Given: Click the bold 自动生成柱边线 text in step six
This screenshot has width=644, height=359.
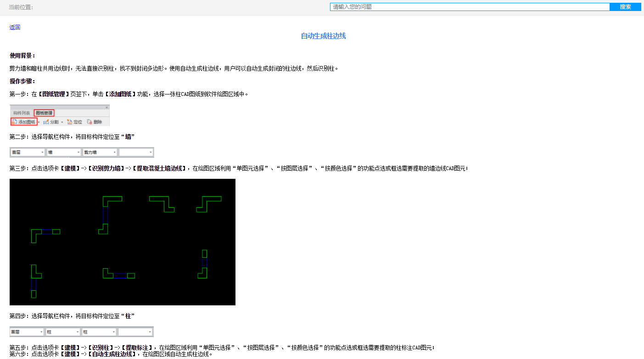Looking at the screenshot, I should tap(112, 354).
